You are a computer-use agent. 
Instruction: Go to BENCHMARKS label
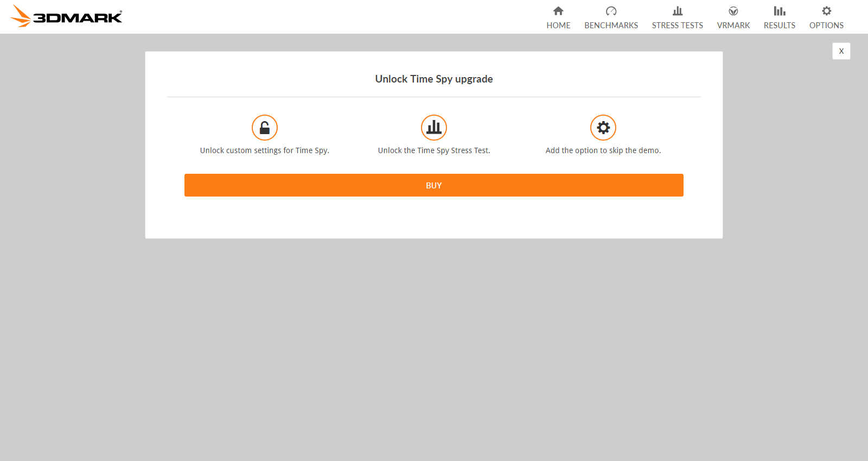611,26
